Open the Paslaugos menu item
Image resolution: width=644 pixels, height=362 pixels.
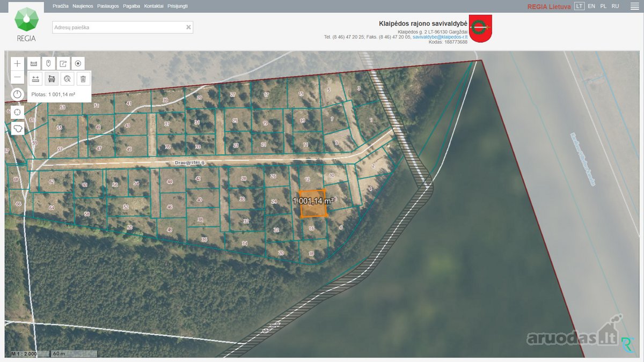point(108,6)
